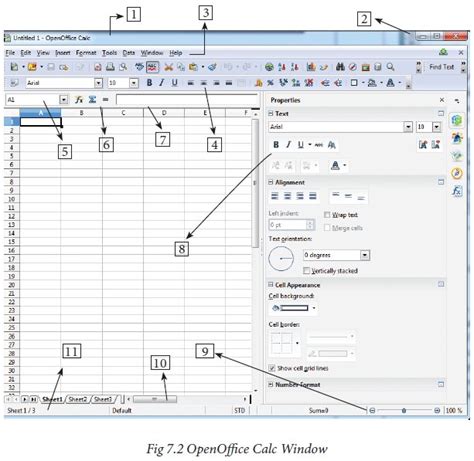Click the zoom in plus button
Viewport: 474px width, 461px height.
tap(437, 411)
